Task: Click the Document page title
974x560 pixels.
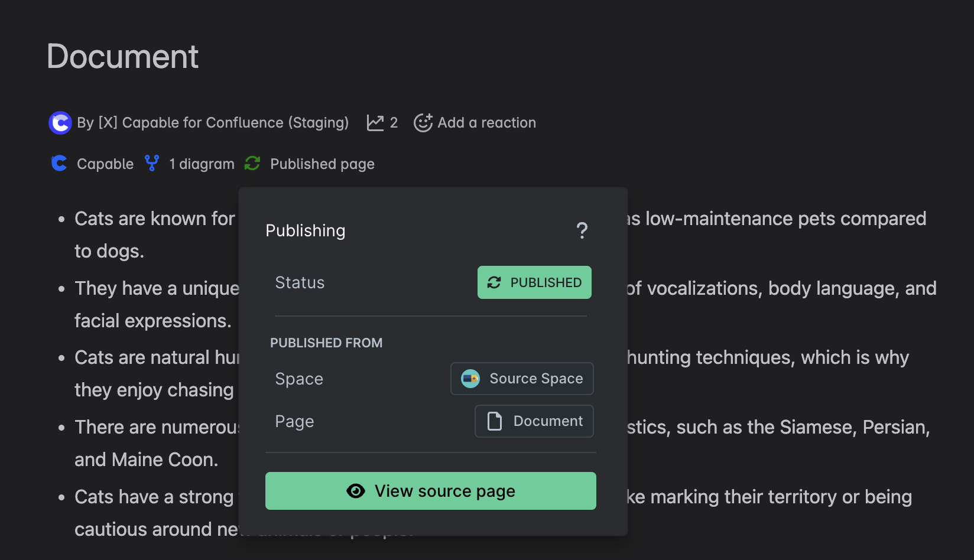Action: (122, 57)
